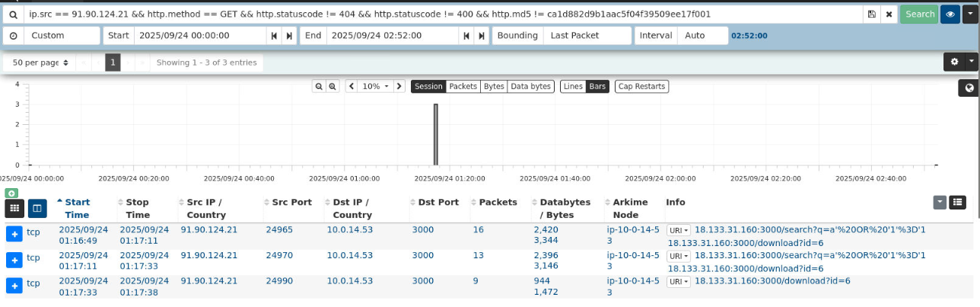
Task: Select page 1 in pagination
Action: (x=113, y=62)
